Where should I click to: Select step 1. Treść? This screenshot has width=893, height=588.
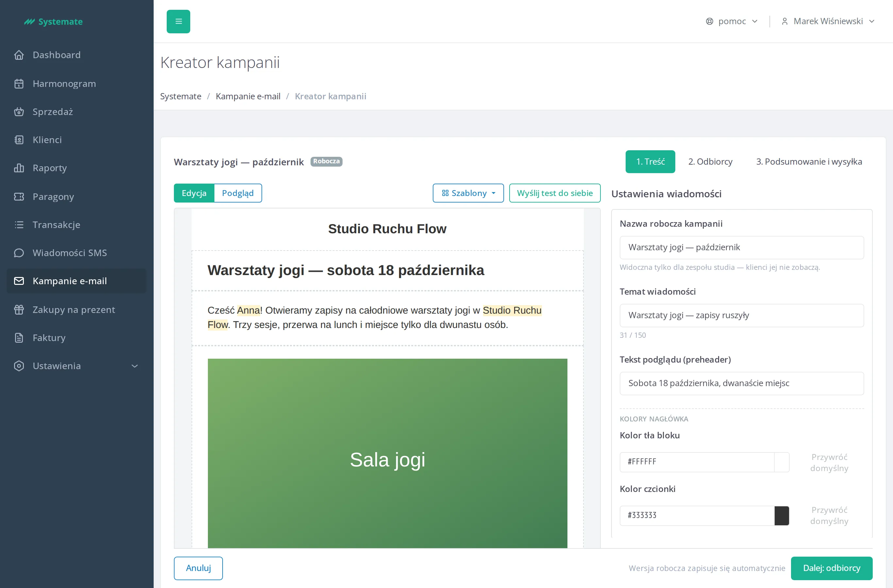click(650, 162)
